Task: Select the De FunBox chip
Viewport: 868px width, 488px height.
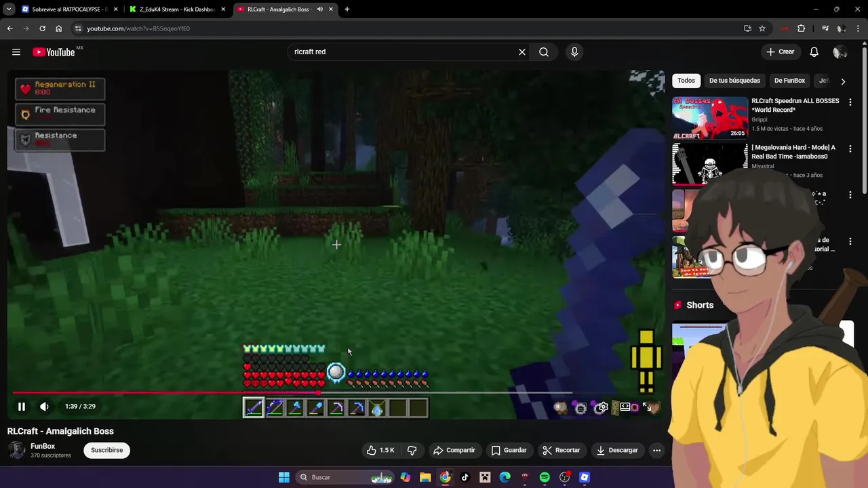Action: point(789,81)
